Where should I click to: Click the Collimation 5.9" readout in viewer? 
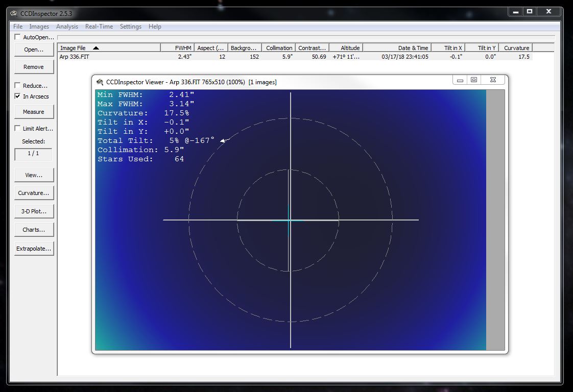[x=140, y=150]
